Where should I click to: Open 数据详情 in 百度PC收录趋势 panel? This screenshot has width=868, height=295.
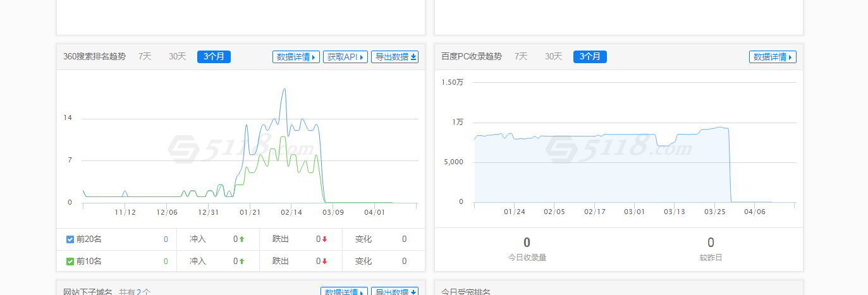coord(773,57)
